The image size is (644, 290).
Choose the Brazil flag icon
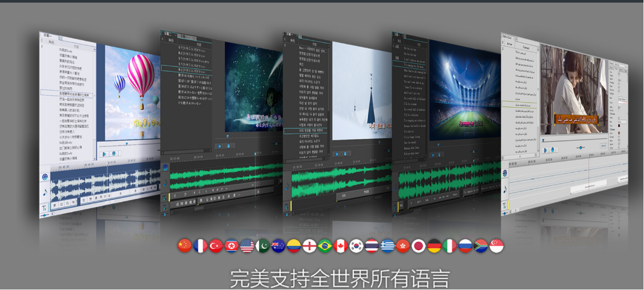click(x=325, y=246)
